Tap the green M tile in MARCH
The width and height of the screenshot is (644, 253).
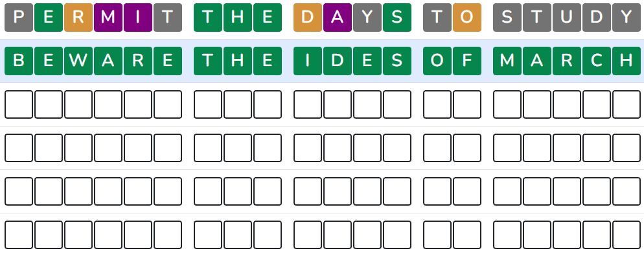(x=507, y=61)
